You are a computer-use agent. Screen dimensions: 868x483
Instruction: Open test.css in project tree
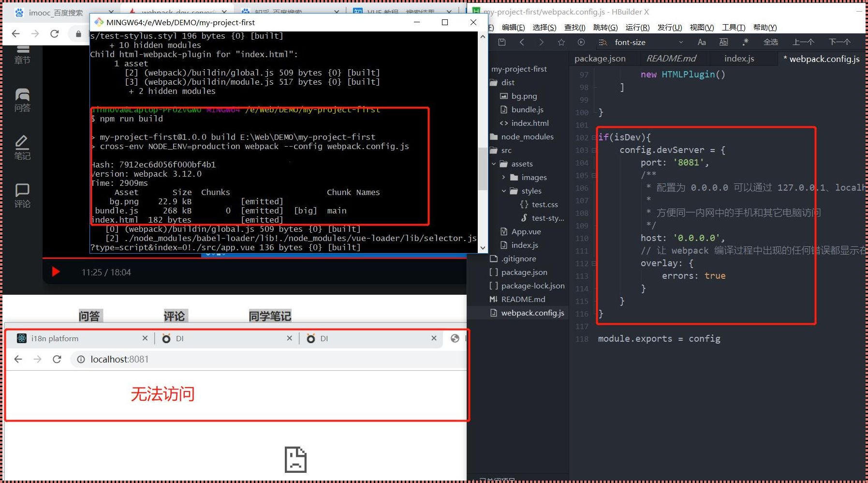click(x=544, y=205)
